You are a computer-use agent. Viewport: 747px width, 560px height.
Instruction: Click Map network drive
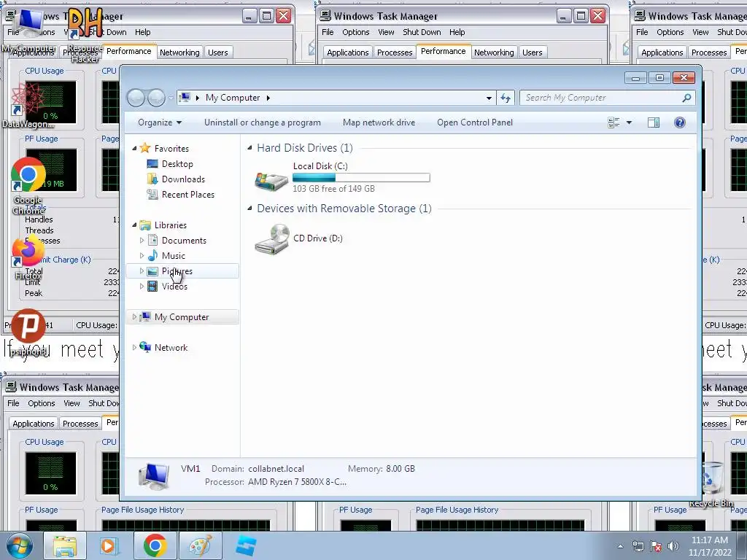[x=379, y=122]
